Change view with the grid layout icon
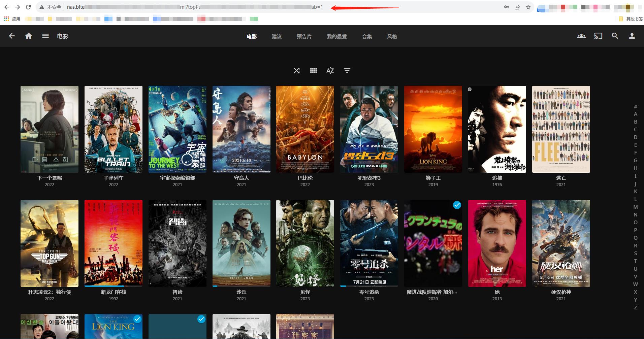644x339 pixels. point(313,70)
